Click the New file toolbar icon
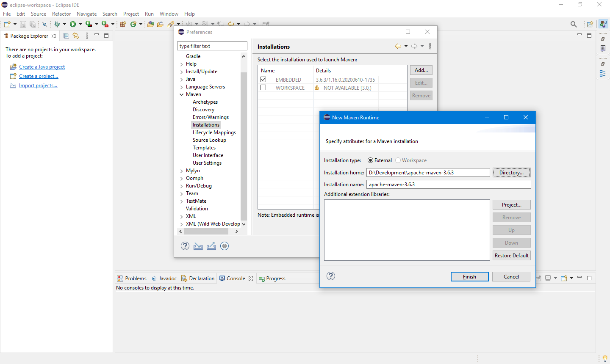The width and height of the screenshot is (610, 364). click(7, 24)
